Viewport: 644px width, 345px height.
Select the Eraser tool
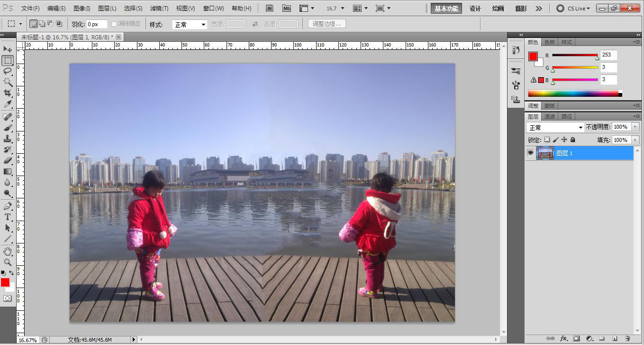[8, 160]
